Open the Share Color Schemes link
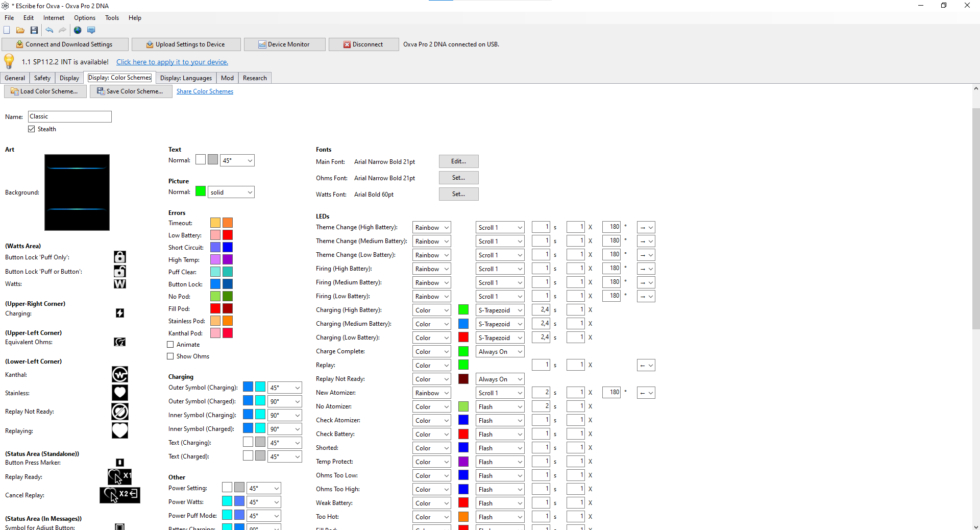980x530 pixels. [x=205, y=91]
